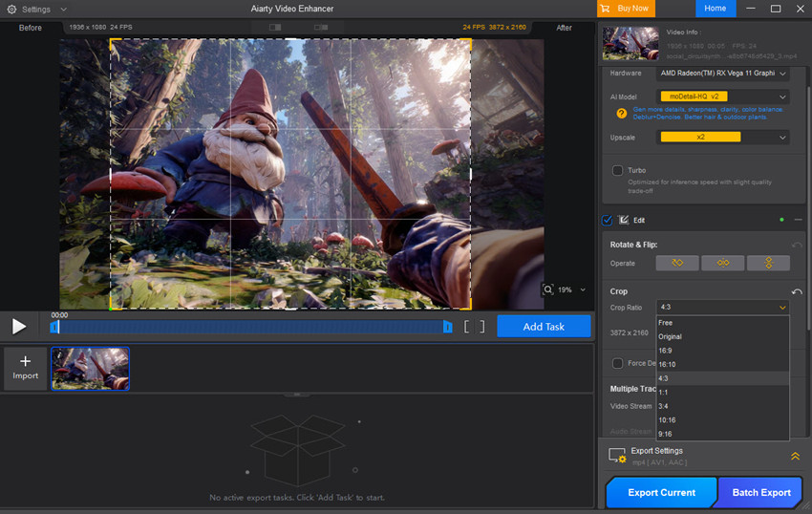The height and width of the screenshot is (514, 812).
Task: Click the panel splitter handle below thumbnails
Action: pyautogui.click(x=297, y=395)
